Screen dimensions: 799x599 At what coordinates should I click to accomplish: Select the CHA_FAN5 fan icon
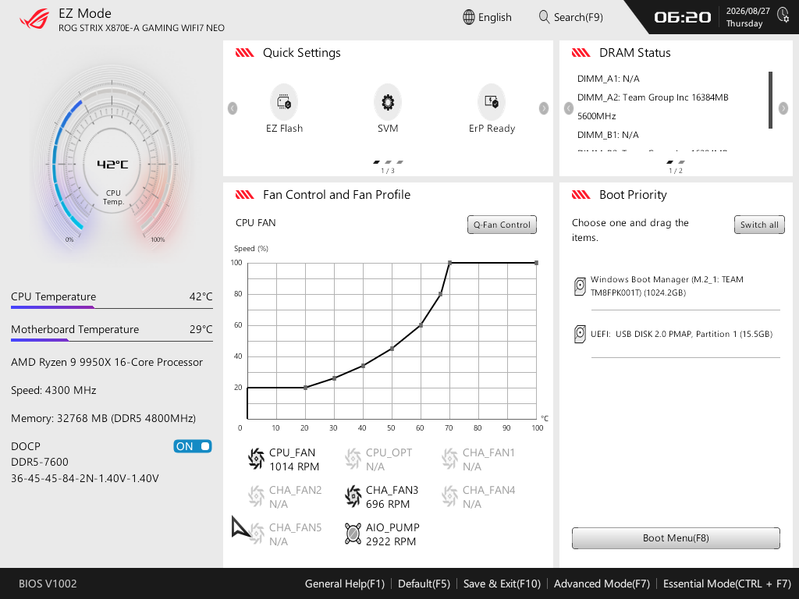coord(257,534)
